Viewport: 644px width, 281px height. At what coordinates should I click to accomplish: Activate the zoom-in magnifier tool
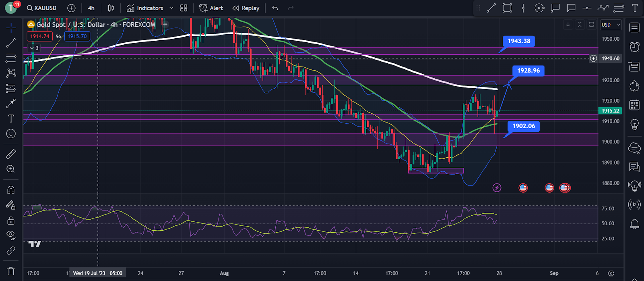point(11,169)
